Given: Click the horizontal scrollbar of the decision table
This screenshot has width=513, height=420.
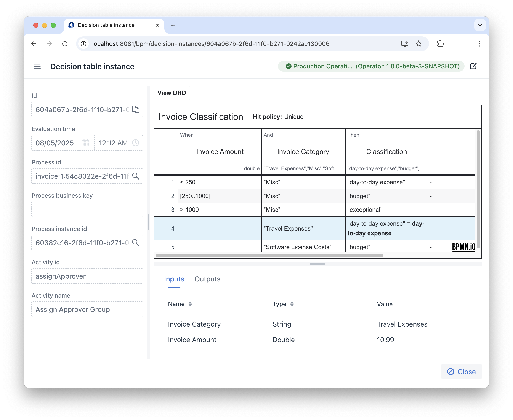Looking at the screenshot, I should [269, 255].
